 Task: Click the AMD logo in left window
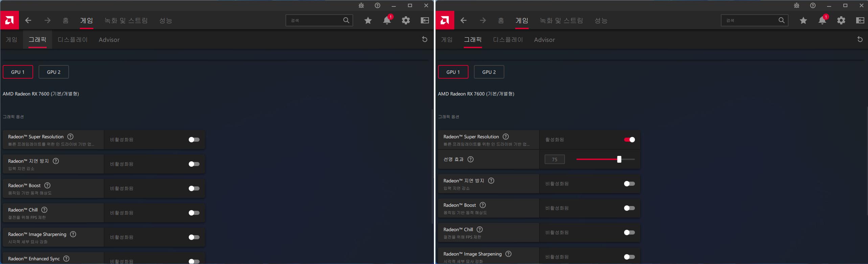tap(9, 20)
